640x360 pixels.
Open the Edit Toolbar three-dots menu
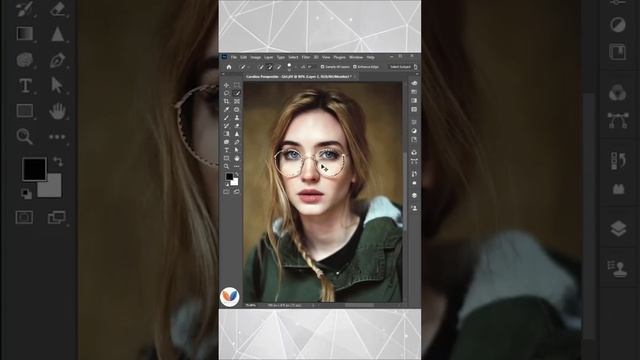237,167
